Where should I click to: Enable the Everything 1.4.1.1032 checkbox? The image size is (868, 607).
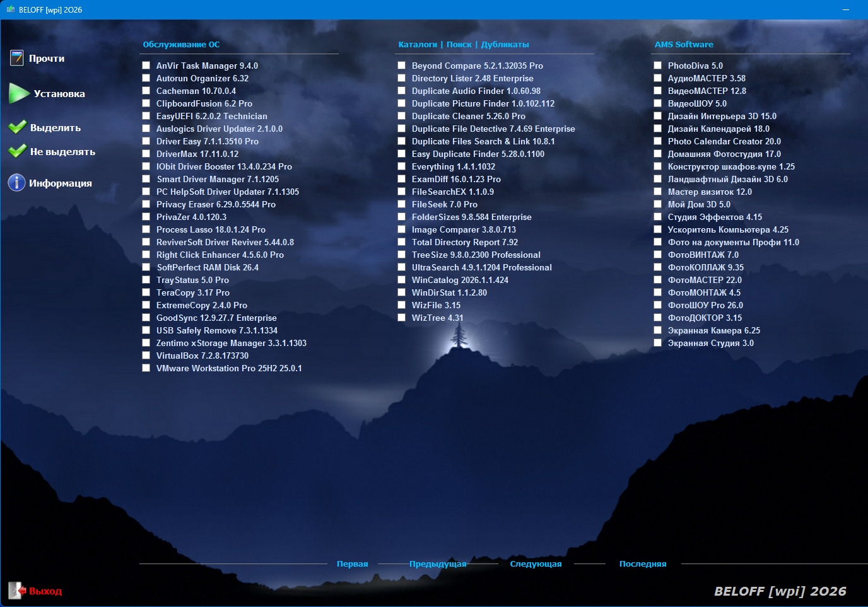402,166
